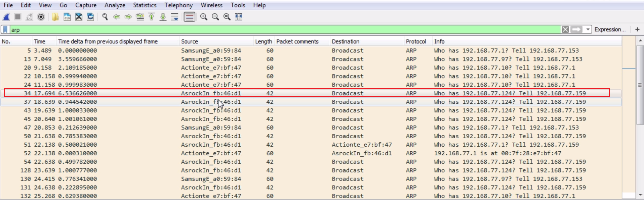This screenshot has height=200, width=644.
Task: Sort by the Destination column header
Action: (367, 41)
